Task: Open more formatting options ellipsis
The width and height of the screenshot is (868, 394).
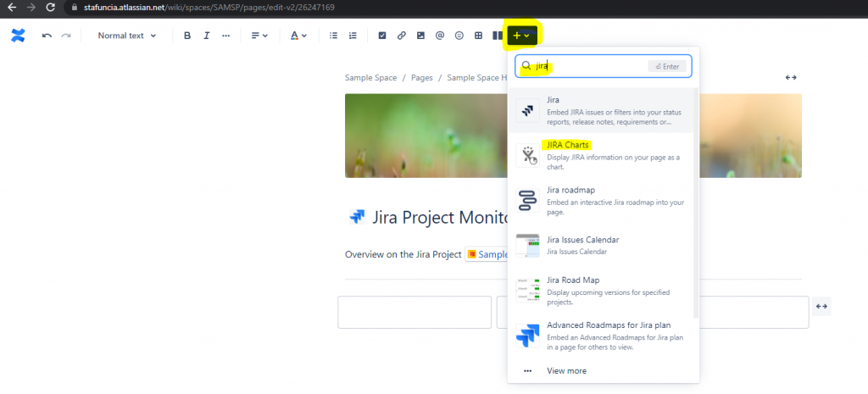Action: click(x=225, y=36)
